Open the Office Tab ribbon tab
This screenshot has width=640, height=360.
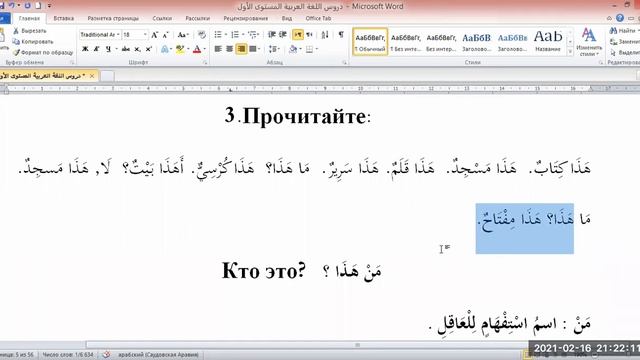(x=318, y=18)
